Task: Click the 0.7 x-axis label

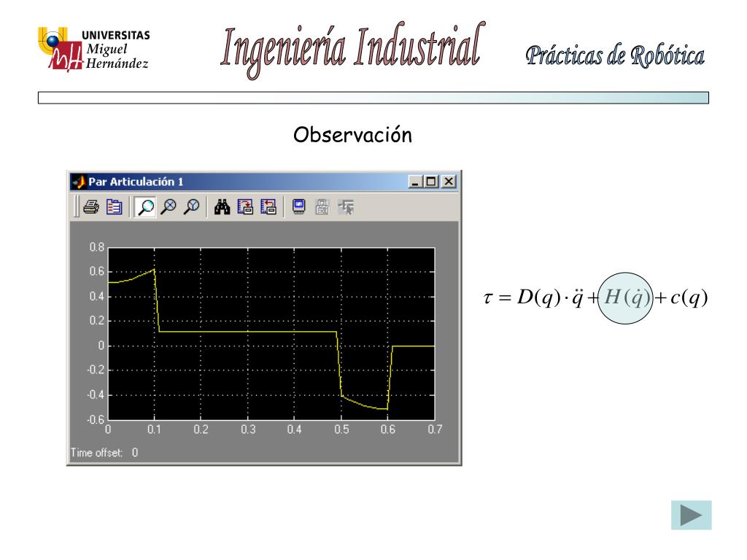Action: point(435,429)
